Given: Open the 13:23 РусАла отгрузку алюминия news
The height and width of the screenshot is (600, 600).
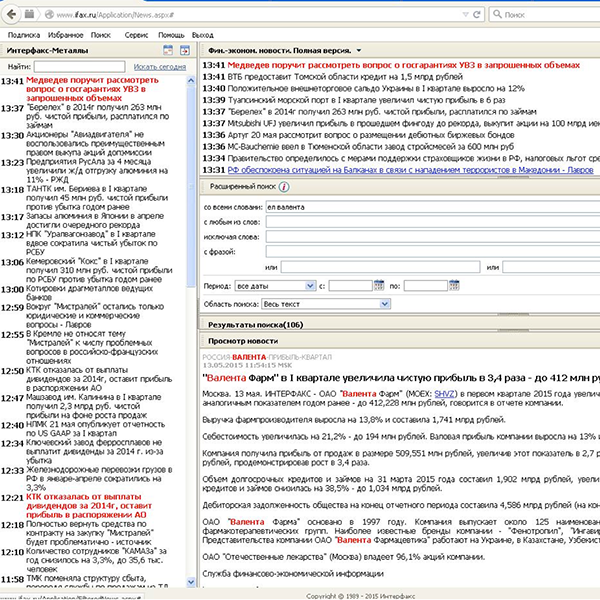Looking at the screenshot, I should pyautogui.click(x=97, y=171).
